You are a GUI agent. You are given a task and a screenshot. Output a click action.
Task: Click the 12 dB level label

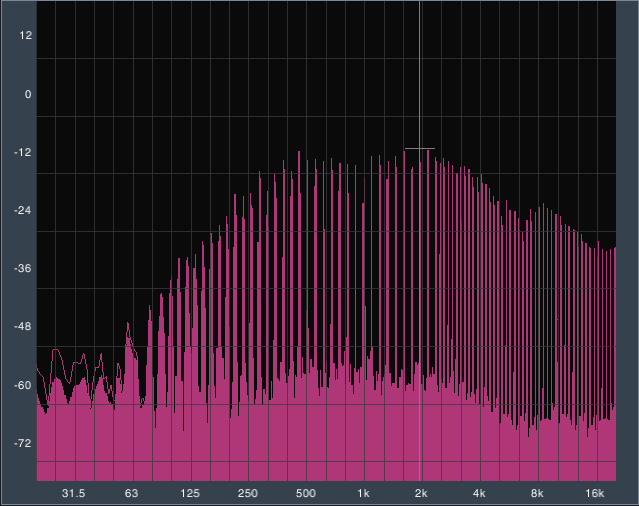click(25, 35)
